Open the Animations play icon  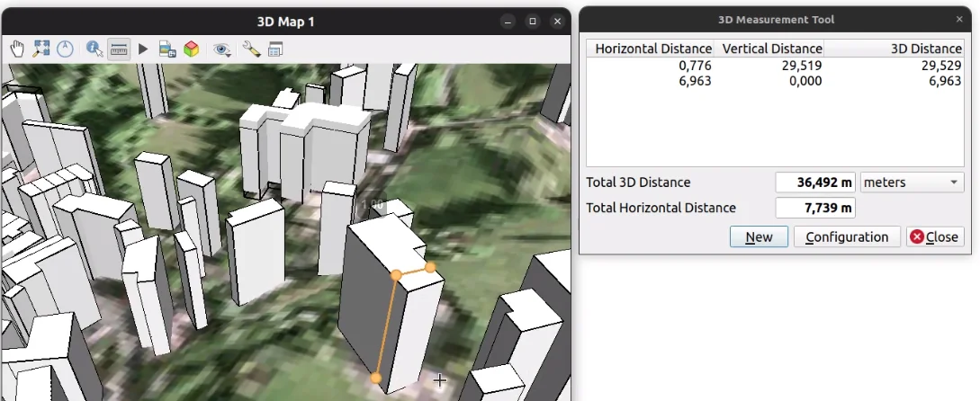click(x=143, y=49)
